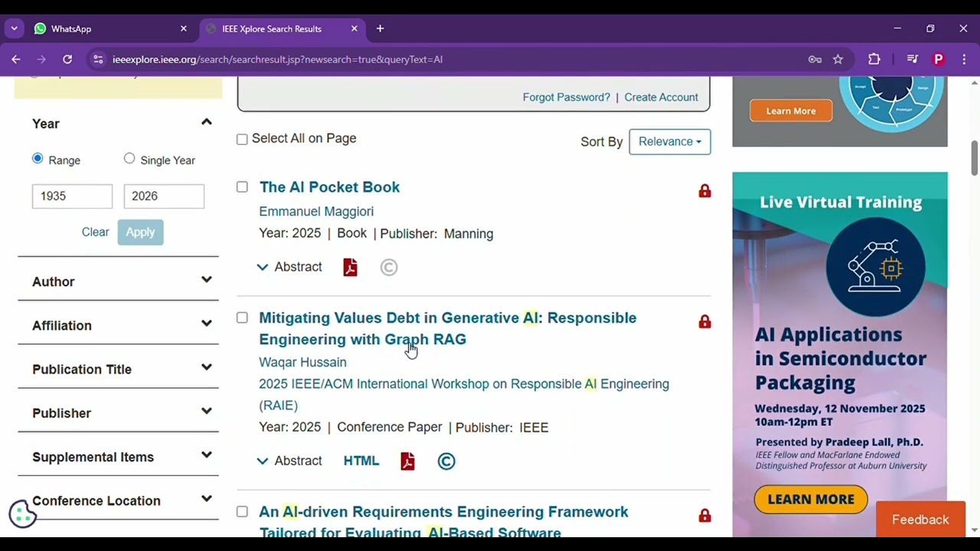Open Mitigating Values Debt in Generative AI title

click(448, 328)
